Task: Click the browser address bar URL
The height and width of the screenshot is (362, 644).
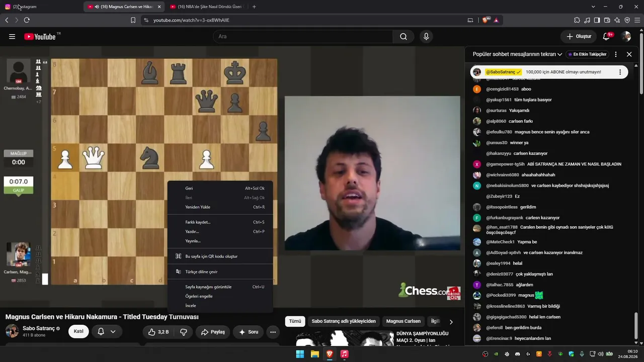Action: pos(191,20)
